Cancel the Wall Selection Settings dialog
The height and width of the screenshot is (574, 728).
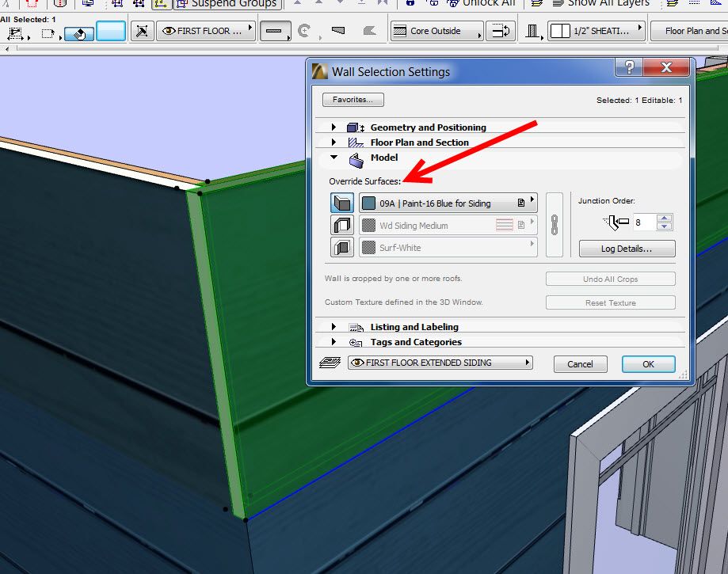pyautogui.click(x=581, y=364)
